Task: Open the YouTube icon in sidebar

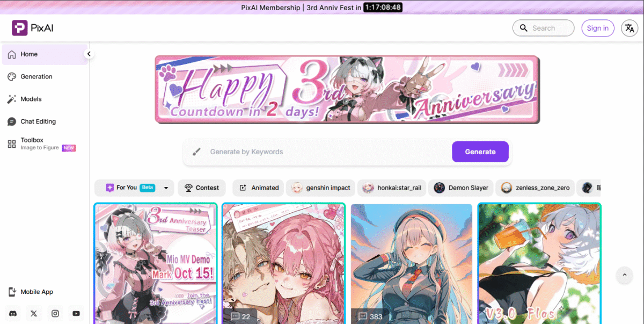Action: (x=76, y=313)
